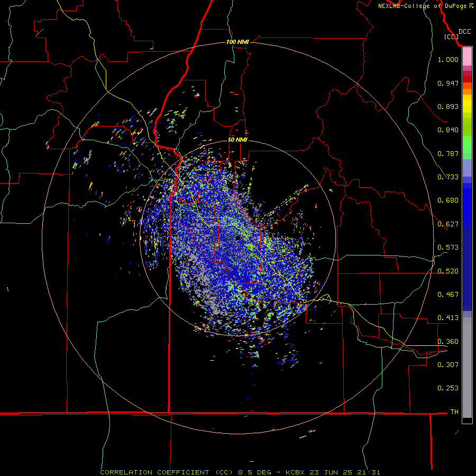Image resolution: width=476 pixels, height=476 pixels.
Task: Click the 0.893 scale value
Action: point(448,106)
